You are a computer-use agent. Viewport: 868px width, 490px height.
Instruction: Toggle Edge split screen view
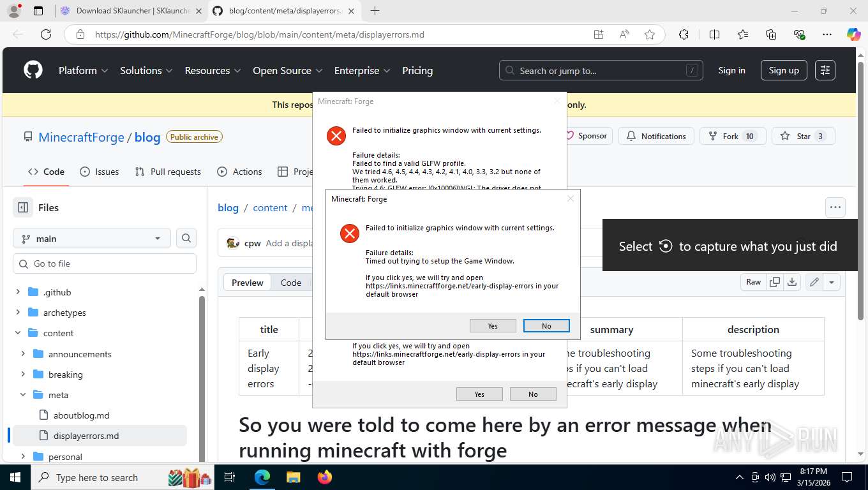point(715,34)
